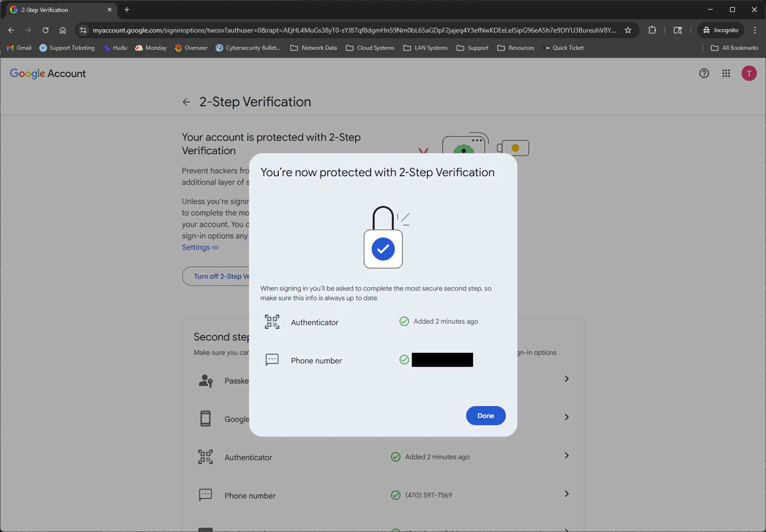Expand the Authenticator row chevron

(566, 455)
